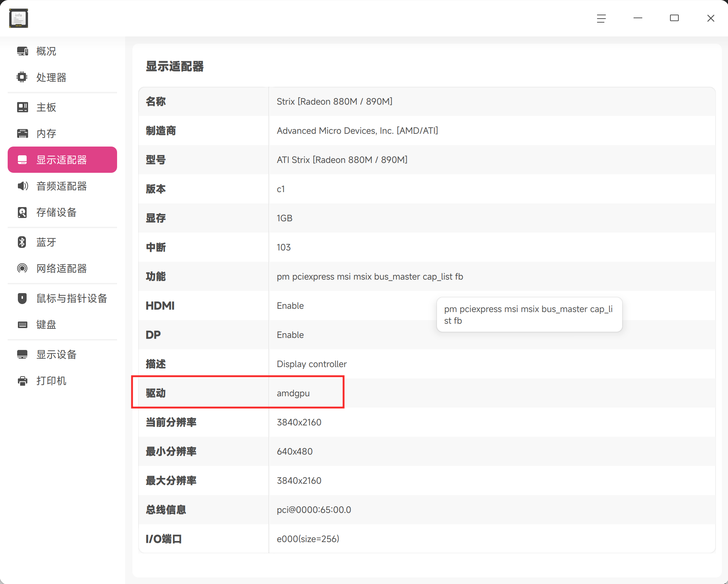Screen dimensions: 728x584
Task: Click the model value ATI Strix
Action: pos(342,160)
